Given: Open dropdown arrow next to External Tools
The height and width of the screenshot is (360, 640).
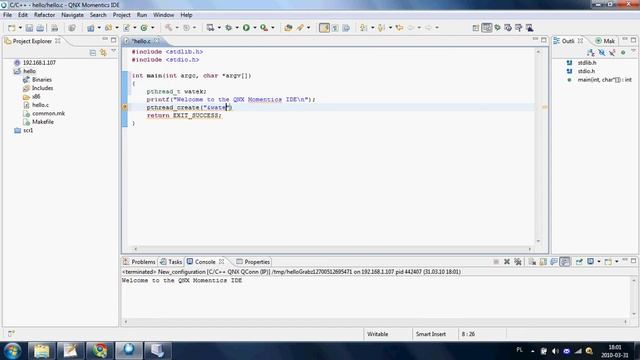Looking at the screenshot, I should [273, 28].
